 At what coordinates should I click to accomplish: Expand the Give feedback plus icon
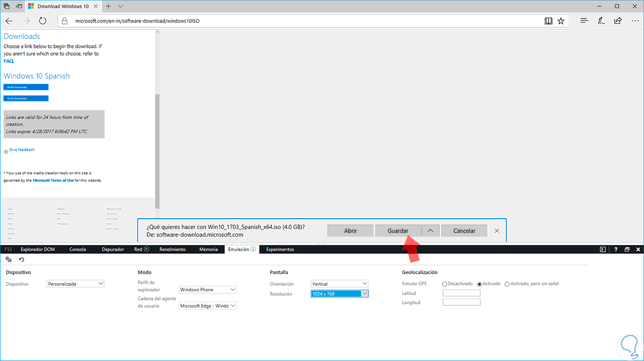[6, 152]
